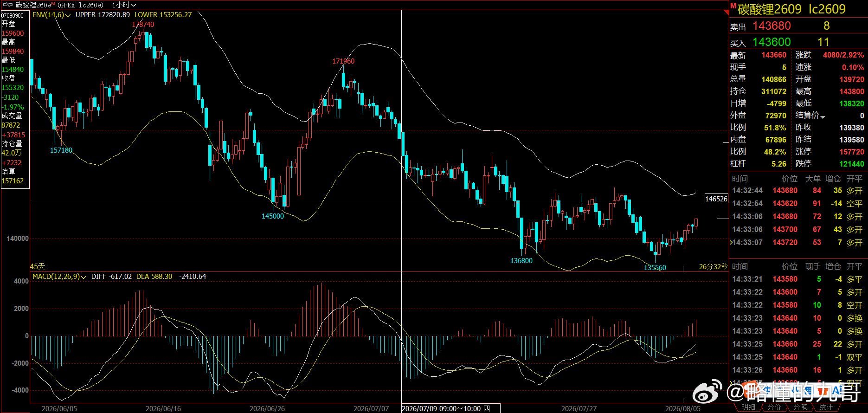This screenshot has width=868, height=413.
Task: Click the 昨结 value 139580
Action: (852, 140)
